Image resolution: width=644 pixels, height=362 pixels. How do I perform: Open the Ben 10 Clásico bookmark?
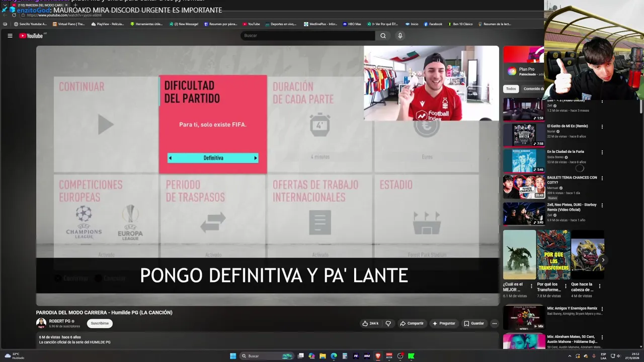(x=460, y=24)
